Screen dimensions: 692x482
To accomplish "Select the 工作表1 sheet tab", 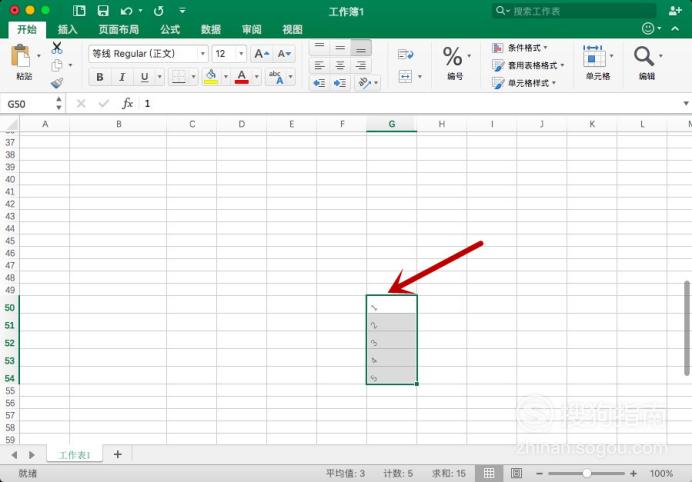I will coord(75,455).
